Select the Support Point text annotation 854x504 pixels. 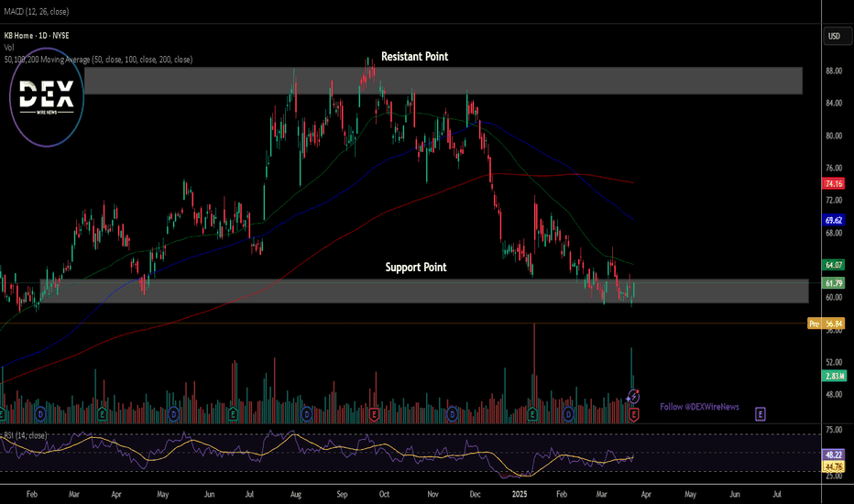point(416,267)
